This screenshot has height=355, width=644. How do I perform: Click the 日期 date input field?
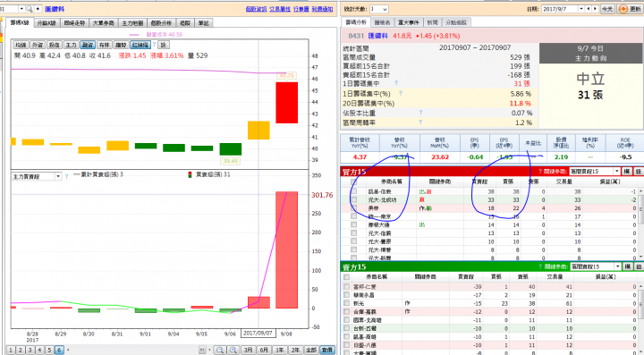coord(560,9)
